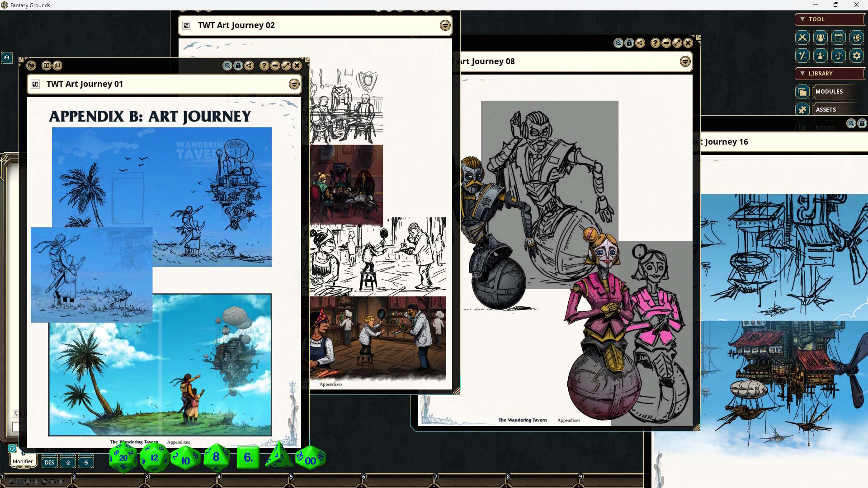Toggle the DIS disadvantage modifier button

pos(49,462)
